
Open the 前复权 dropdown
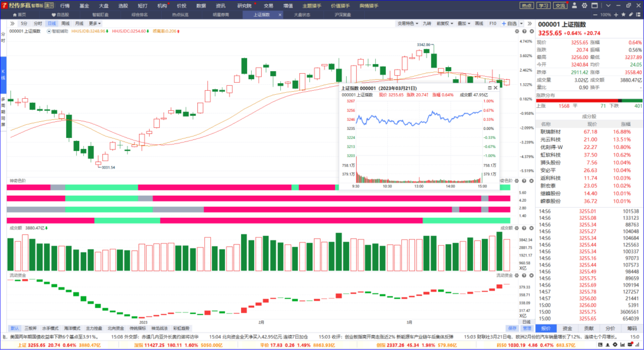tap(445, 24)
